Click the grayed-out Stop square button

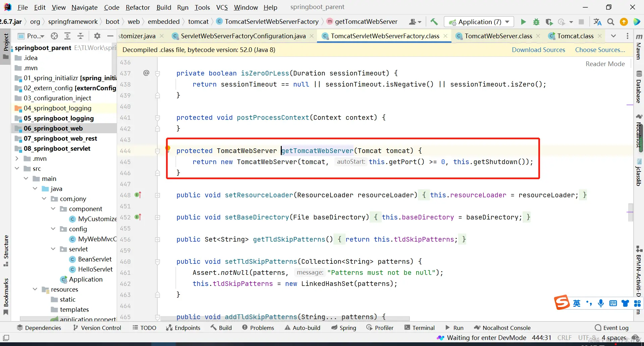click(581, 22)
